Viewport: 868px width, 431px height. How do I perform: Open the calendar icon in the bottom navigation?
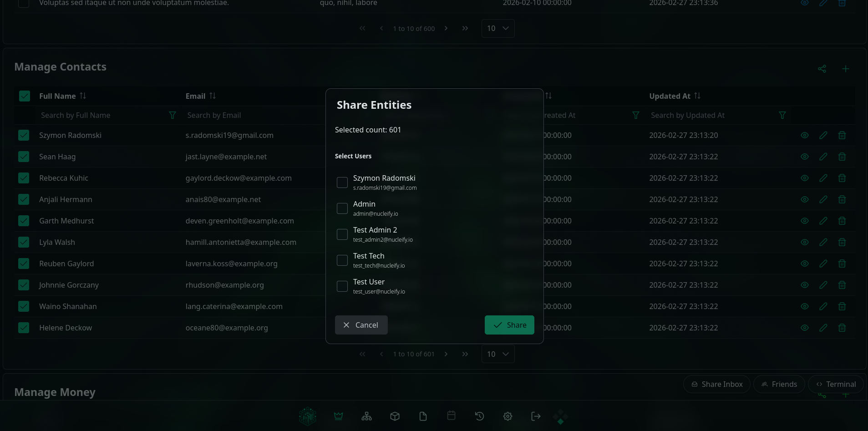[x=451, y=416]
